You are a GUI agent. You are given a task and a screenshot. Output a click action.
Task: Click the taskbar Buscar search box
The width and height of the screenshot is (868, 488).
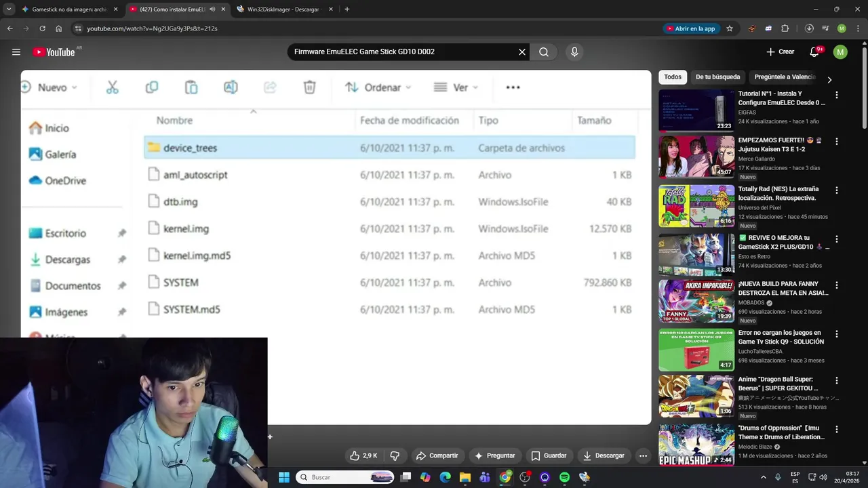click(x=346, y=477)
